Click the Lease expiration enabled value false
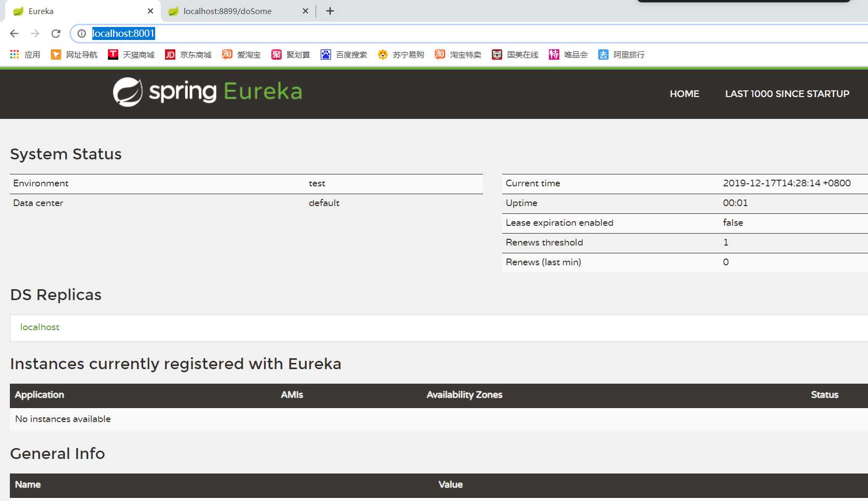The image size is (868, 501). (x=733, y=223)
